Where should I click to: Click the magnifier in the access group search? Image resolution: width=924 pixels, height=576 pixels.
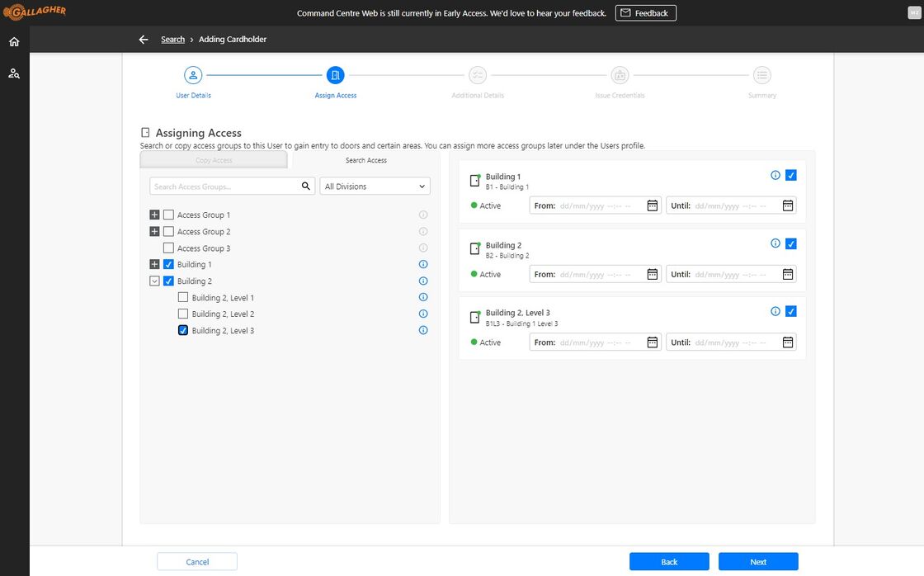304,186
